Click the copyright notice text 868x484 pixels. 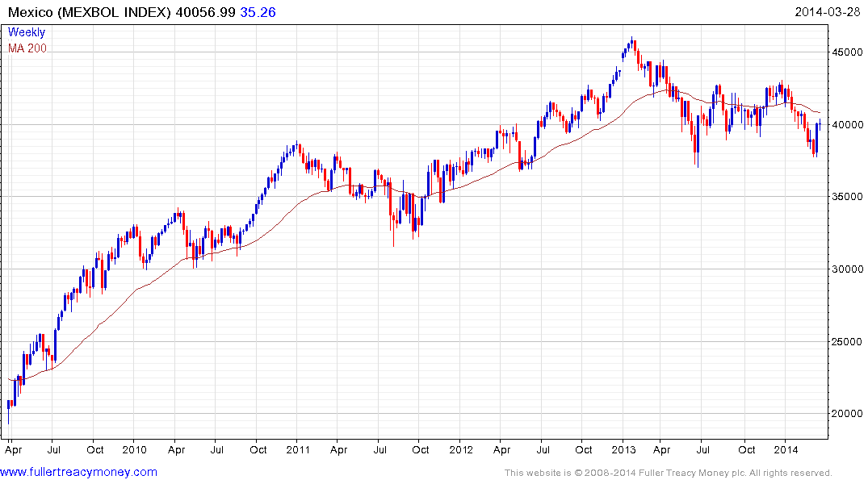pyautogui.click(x=669, y=473)
